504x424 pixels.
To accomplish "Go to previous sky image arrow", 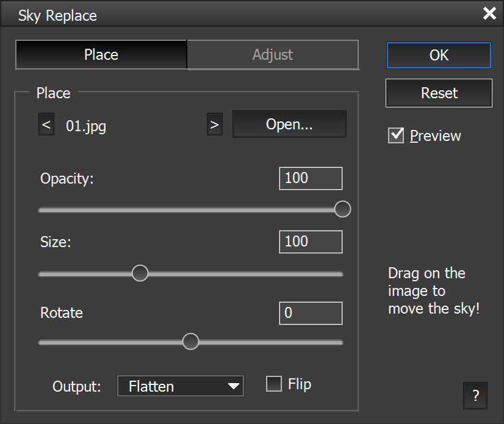I will (x=46, y=124).
